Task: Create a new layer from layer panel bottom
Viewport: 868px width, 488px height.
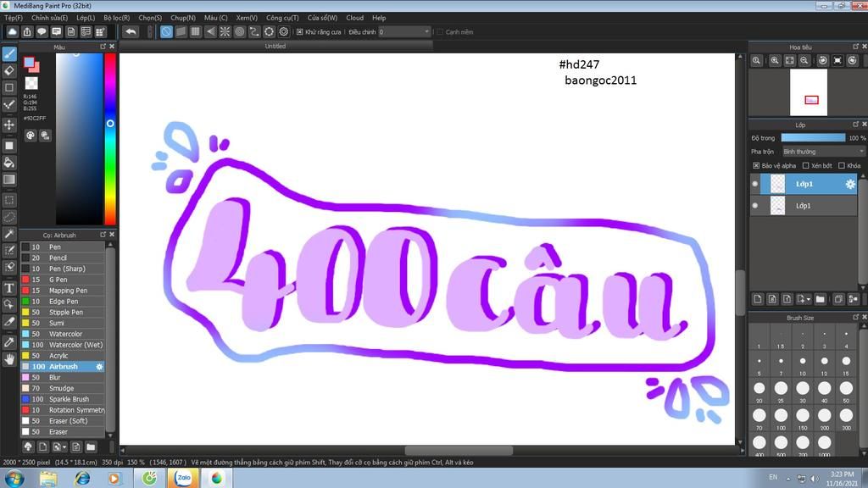Action: (758, 299)
